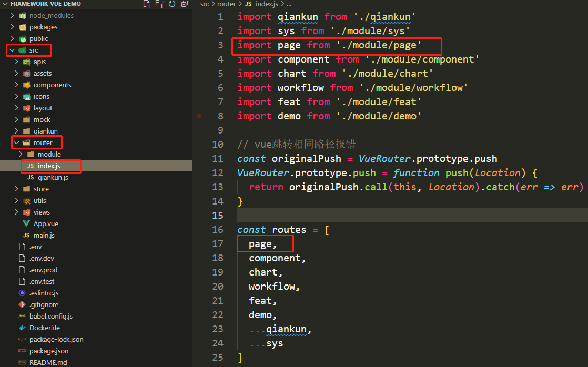The width and height of the screenshot is (588, 367).
Task: Click the Vue icon beside App.vue
Action: [26, 224]
